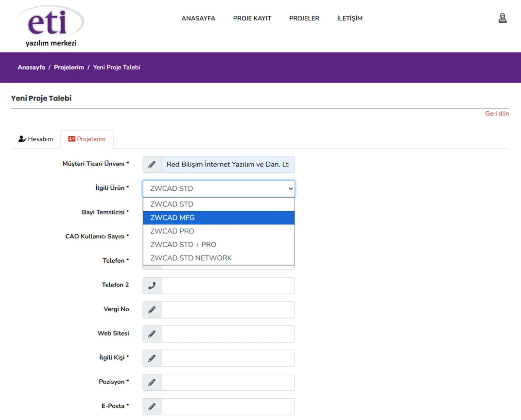Focus the Vergi No input field

228,310
